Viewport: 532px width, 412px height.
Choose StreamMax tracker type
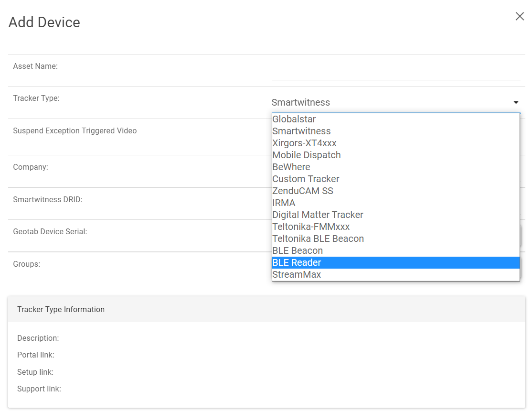click(x=395, y=274)
